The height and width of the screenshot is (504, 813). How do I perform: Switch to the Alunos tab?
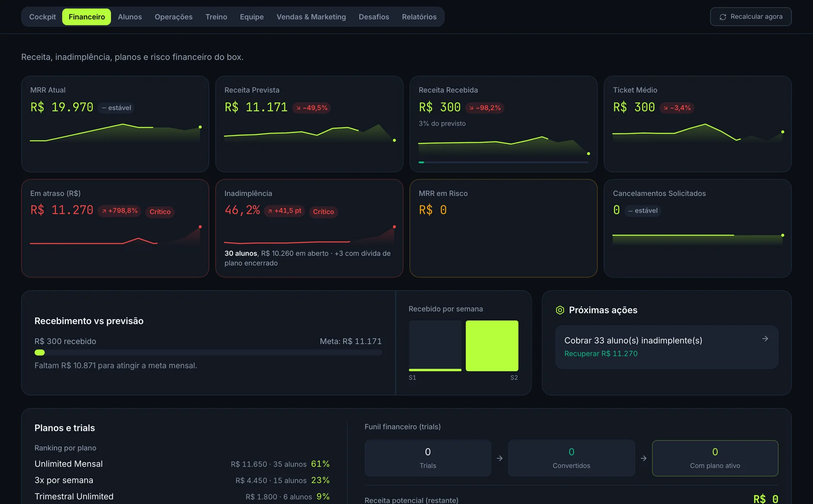point(130,17)
